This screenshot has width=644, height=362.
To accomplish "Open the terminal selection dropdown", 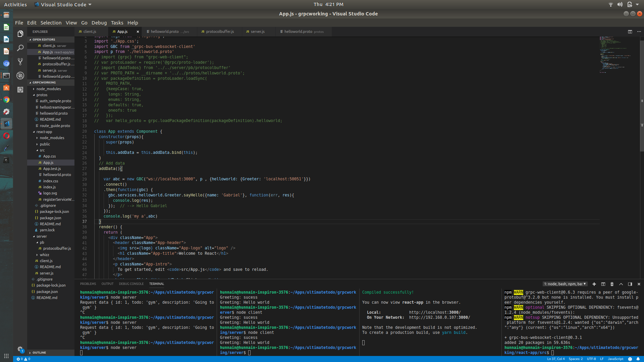I will (x=565, y=284).
